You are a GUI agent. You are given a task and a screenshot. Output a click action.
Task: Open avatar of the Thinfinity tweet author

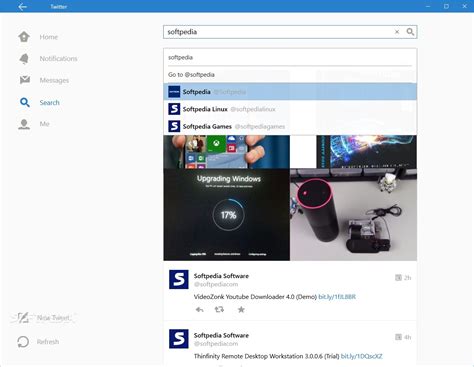tap(179, 339)
